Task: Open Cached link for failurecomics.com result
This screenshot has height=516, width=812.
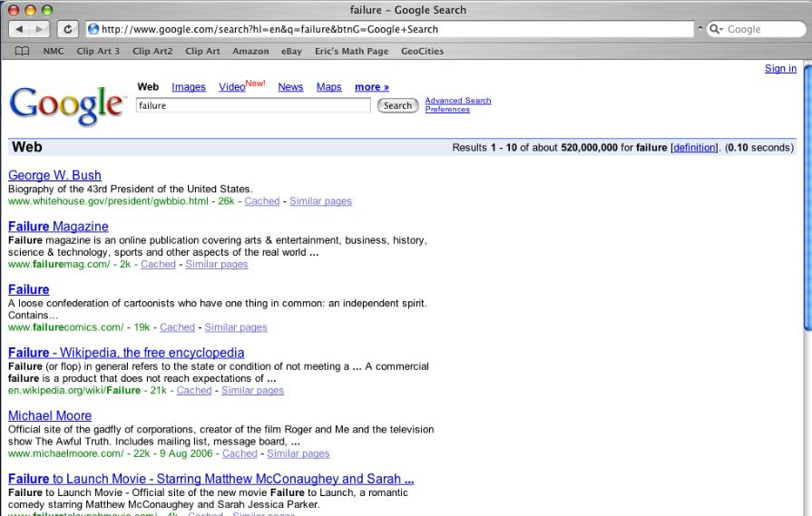Action: (x=177, y=327)
